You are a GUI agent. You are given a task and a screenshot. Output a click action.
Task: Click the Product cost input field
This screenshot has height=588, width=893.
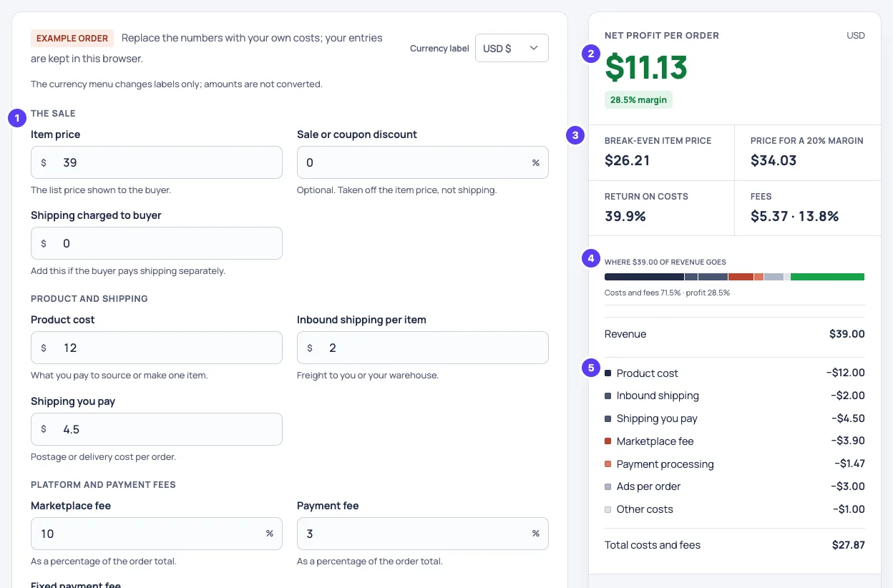[x=157, y=348]
